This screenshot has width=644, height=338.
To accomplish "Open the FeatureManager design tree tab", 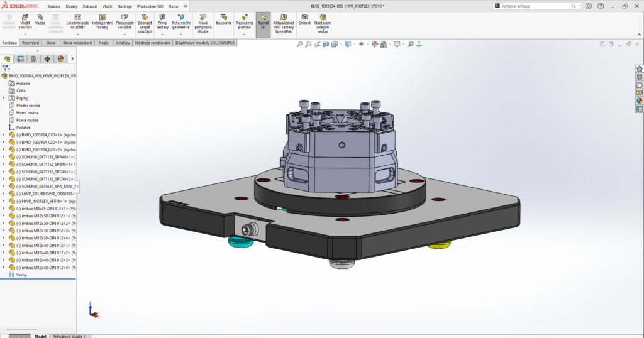I will (7, 59).
